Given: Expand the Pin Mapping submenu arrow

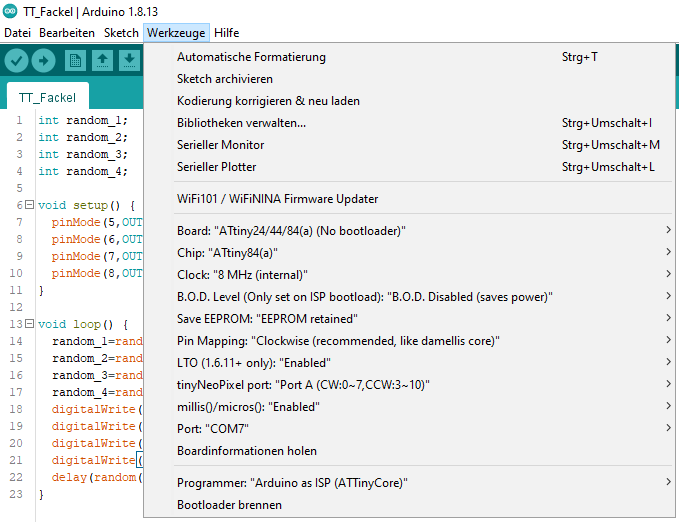Looking at the screenshot, I should [x=669, y=340].
